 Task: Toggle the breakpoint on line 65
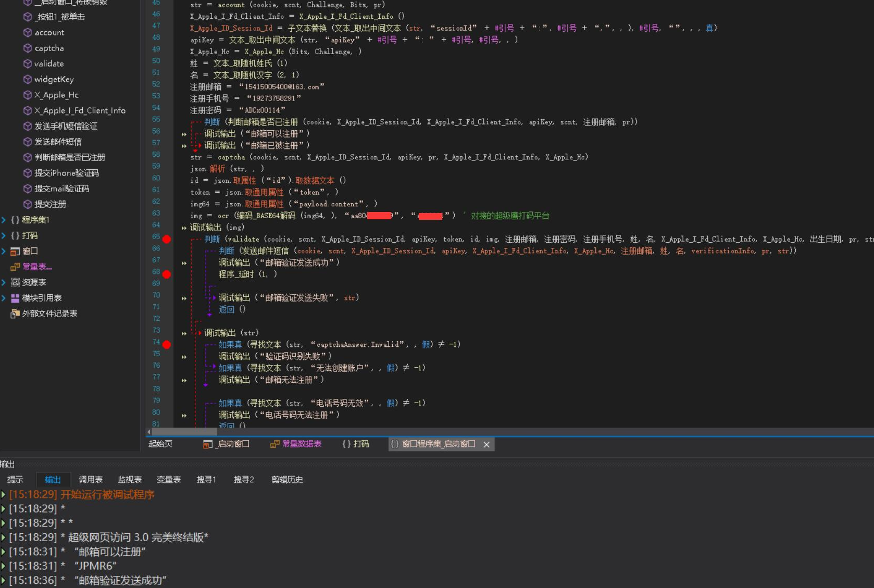(167, 239)
